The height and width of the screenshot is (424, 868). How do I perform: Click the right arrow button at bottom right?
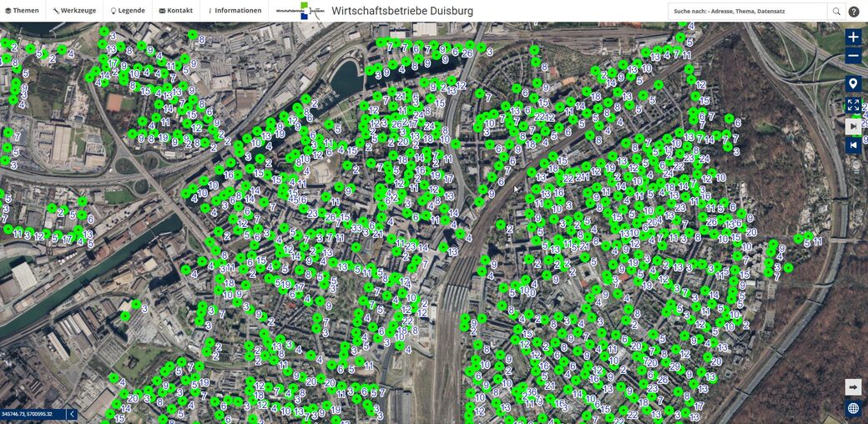[853, 387]
